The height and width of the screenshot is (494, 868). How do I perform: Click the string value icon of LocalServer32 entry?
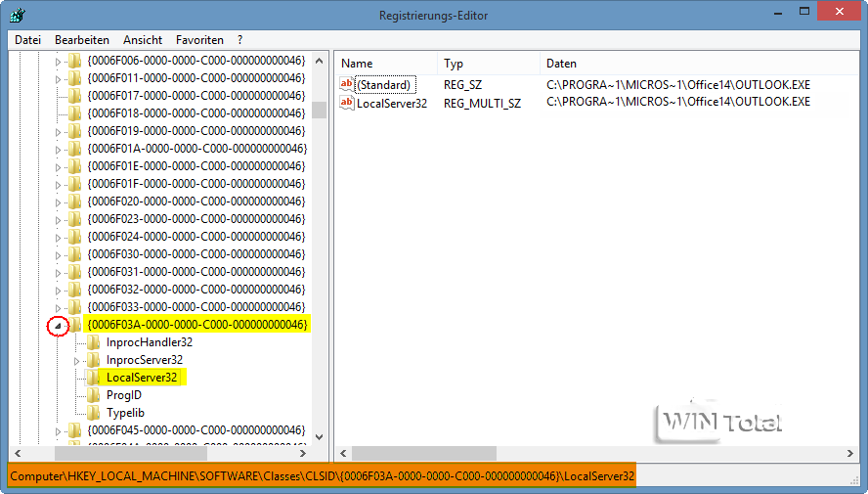point(347,103)
